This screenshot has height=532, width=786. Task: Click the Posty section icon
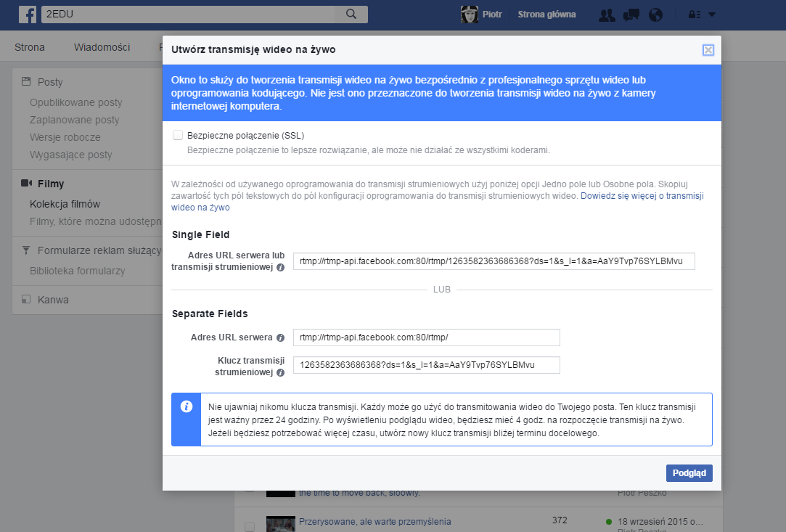tap(26, 81)
